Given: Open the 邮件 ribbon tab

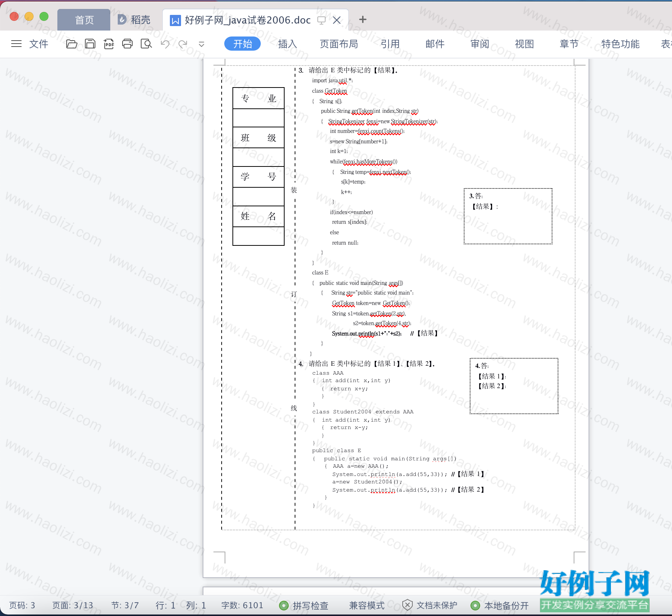Looking at the screenshot, I should [435, 44].
